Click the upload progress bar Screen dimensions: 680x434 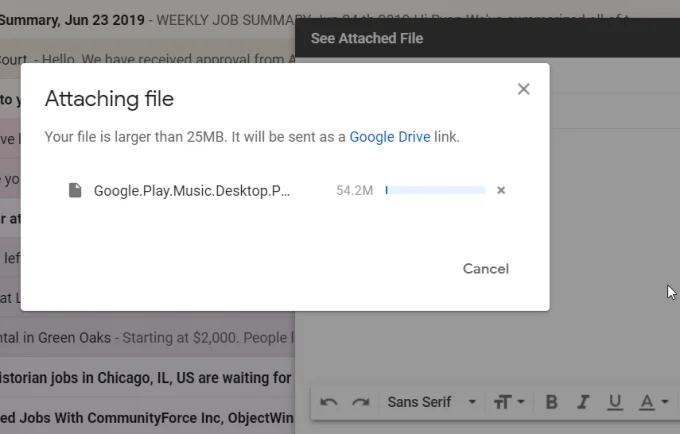(435, 190)
